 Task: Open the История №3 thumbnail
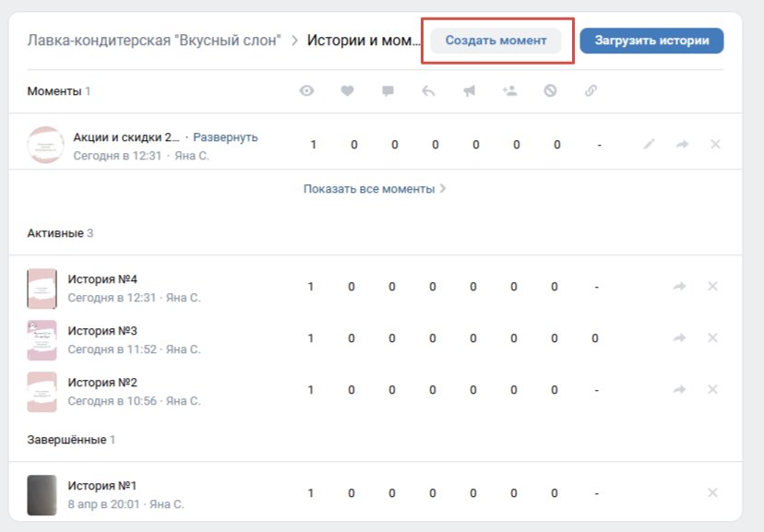(x=42, y=340)
